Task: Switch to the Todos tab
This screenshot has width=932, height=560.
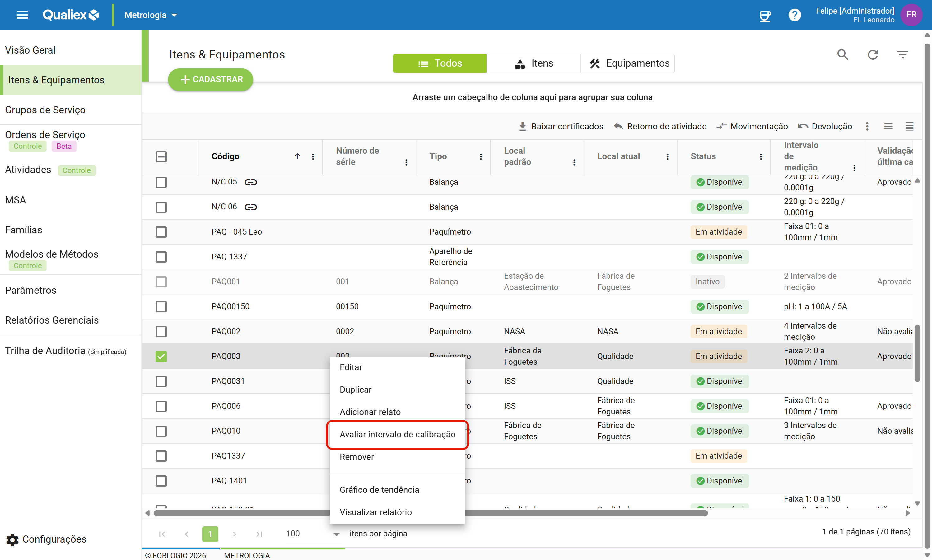Action: [440, 63]
